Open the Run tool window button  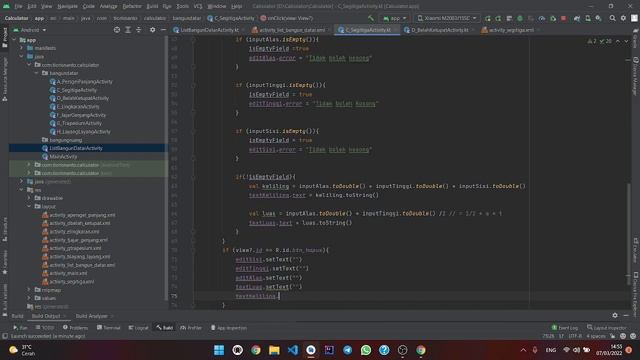point(20,328)
